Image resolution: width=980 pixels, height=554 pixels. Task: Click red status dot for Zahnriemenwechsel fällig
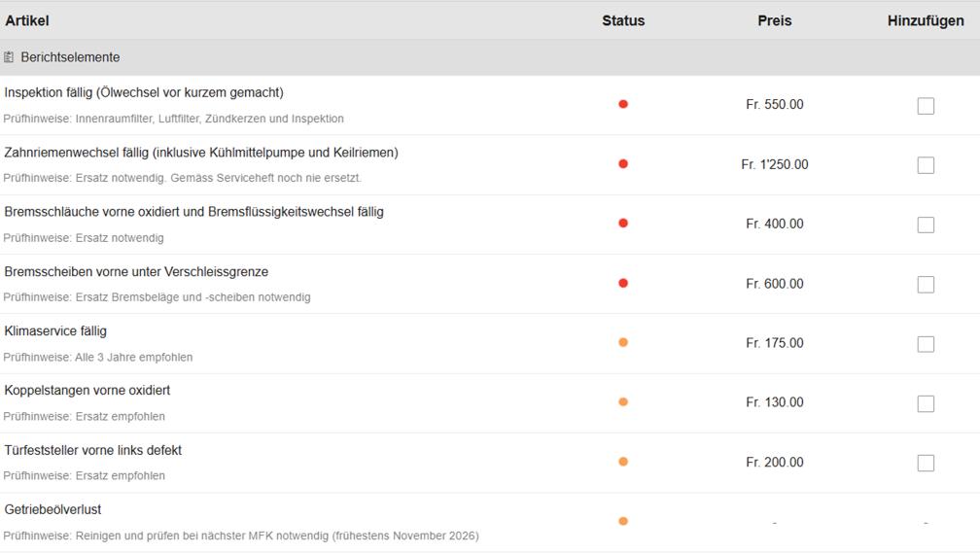click(623, 164)
